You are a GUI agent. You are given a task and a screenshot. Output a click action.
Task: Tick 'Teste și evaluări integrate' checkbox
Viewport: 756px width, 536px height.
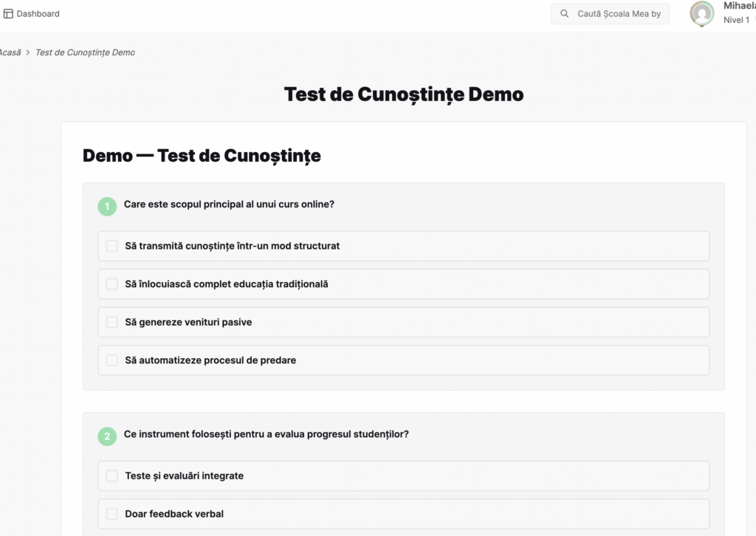pos(112,475)
